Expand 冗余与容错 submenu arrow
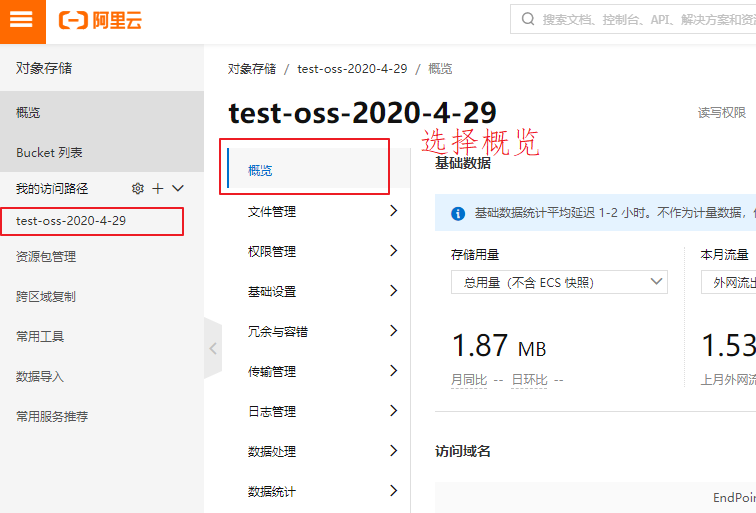 click(393, 331)
